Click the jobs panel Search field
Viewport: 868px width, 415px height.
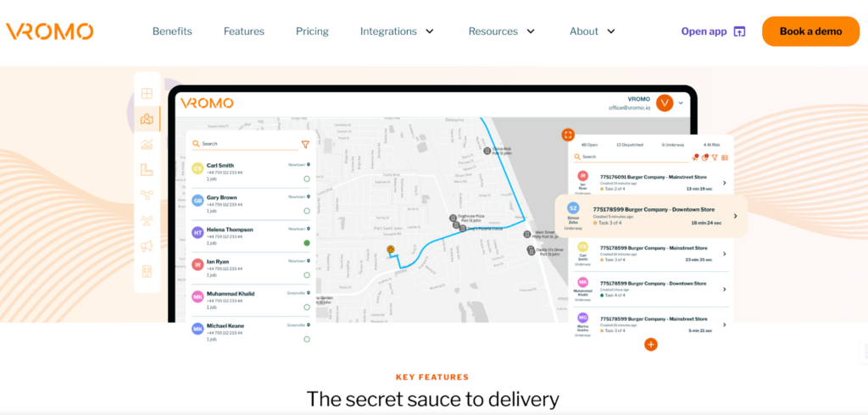pos(630,158)
